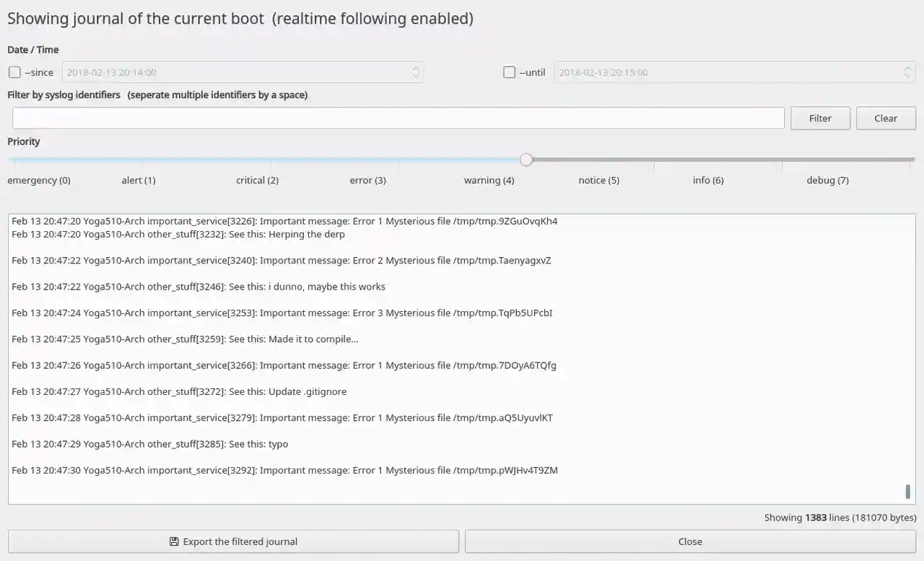Viewport: 924px width, 561px height.
Task: Click the syslog identifiers input field
Action: coord(397,118)
